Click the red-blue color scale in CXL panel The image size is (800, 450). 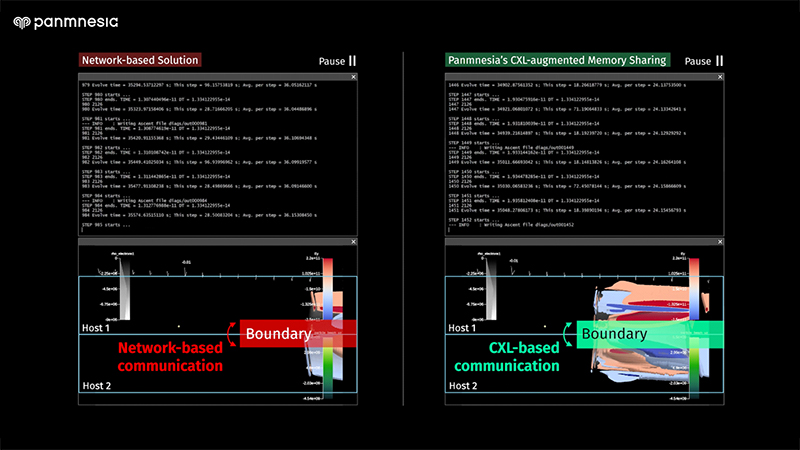click(x=694, y=289)
